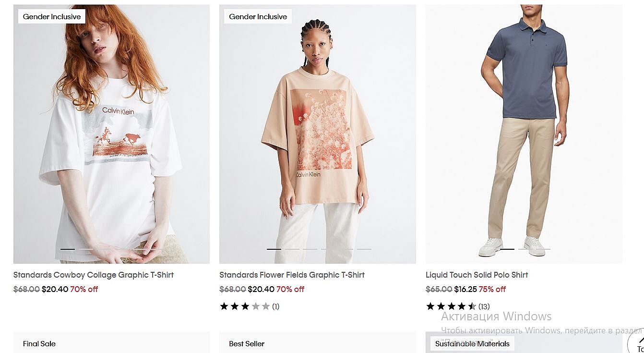The width and height of the screenshot is (644, 353).
Task: Select last slide indicator on the Flower Fields photo
Action: [x=364, y=249]
